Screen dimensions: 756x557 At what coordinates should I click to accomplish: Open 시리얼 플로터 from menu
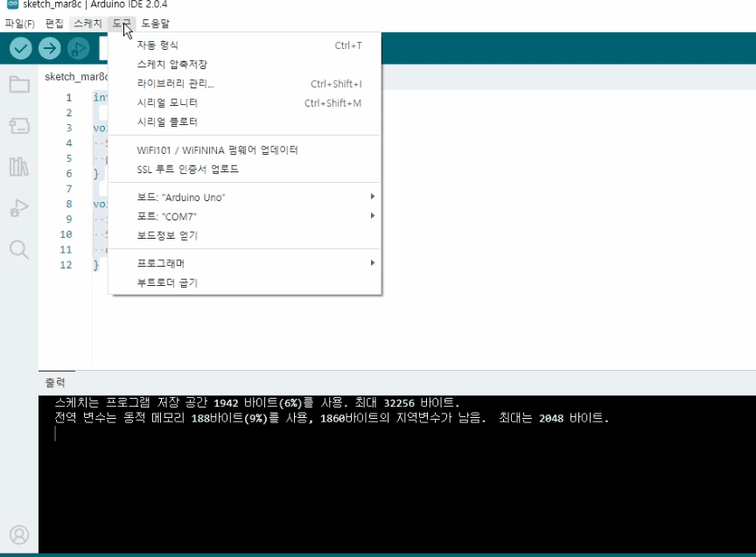coord(245,122)
